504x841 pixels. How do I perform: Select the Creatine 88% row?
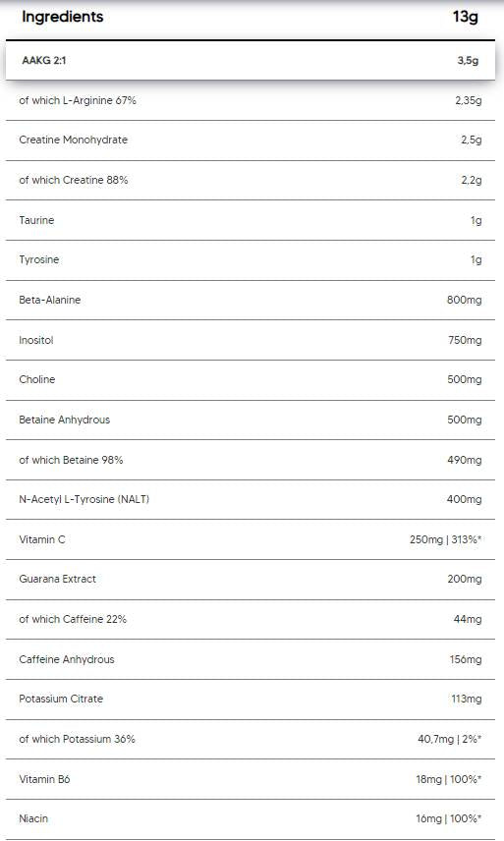click(x=251, y=180)
